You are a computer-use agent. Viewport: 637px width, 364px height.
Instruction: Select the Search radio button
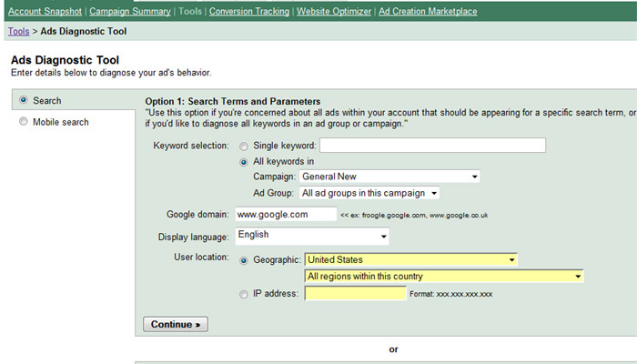tap(24, 100)
